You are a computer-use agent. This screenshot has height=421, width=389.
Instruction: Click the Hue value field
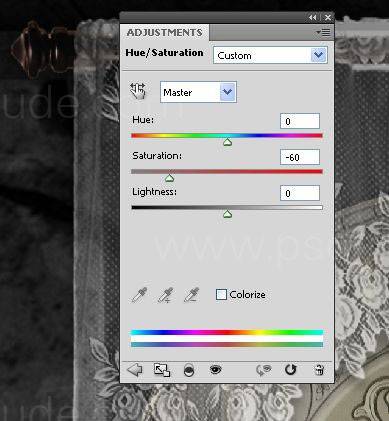[x=300, y=121]
